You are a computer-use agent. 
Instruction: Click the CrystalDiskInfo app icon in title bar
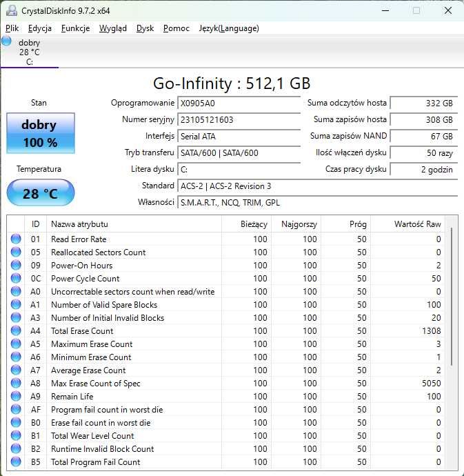coord(12,10)
